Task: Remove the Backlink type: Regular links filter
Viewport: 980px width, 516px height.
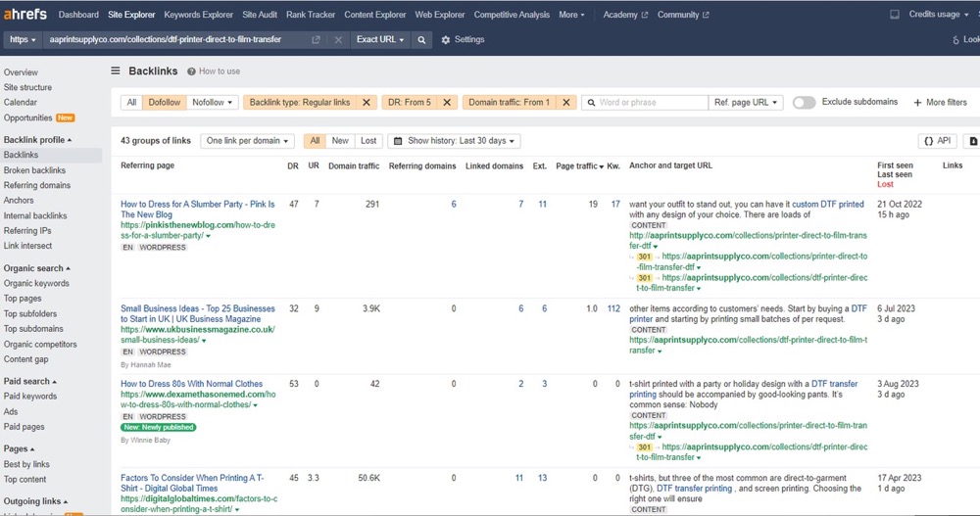Action: click(x=367, y=103)
